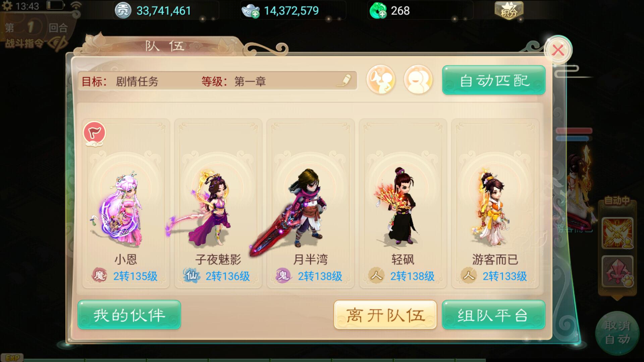The height and width of the screenshot is (362, 644).
Task: Select the pet auto skill icon
Action: pos(618,271)
